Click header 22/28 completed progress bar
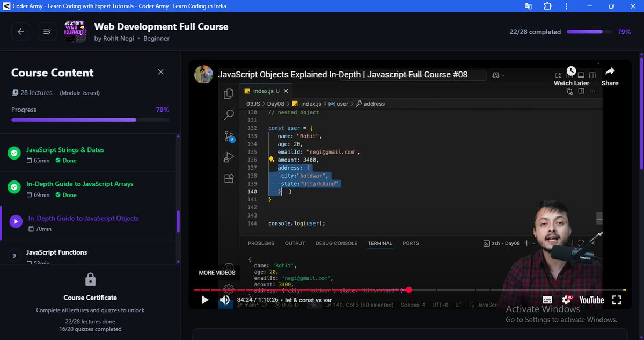 588,32
